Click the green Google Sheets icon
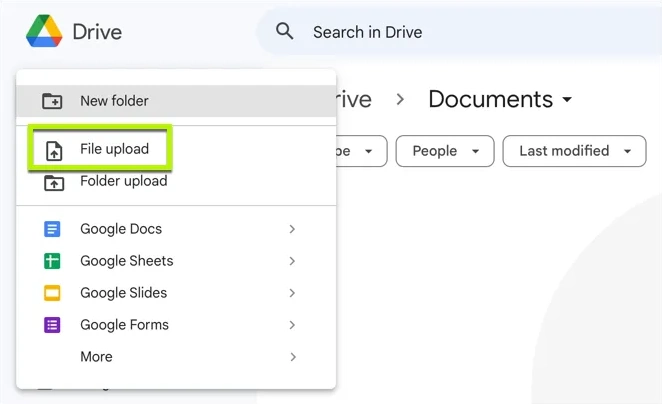The width and height of the screenshot is (662, 404). 52,261
